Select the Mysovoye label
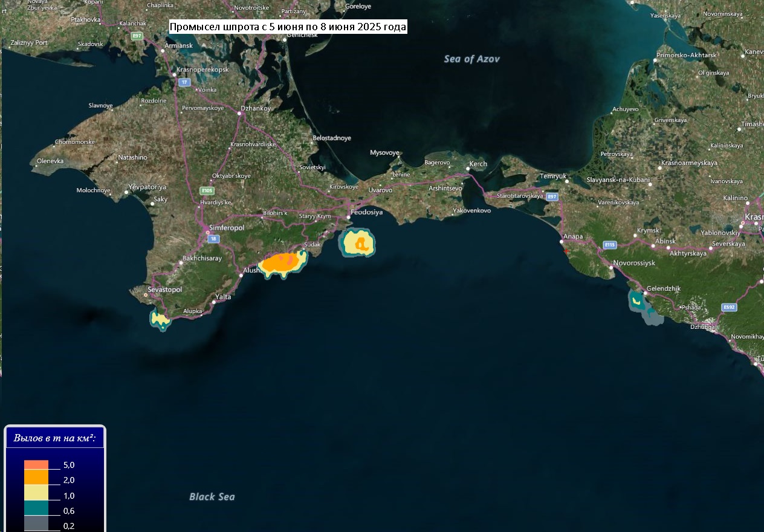 pyautogui.click(x=385, y=152)
